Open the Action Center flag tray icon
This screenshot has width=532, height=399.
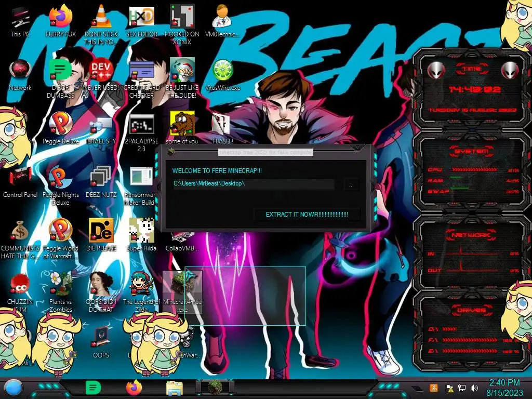(449, 388)
